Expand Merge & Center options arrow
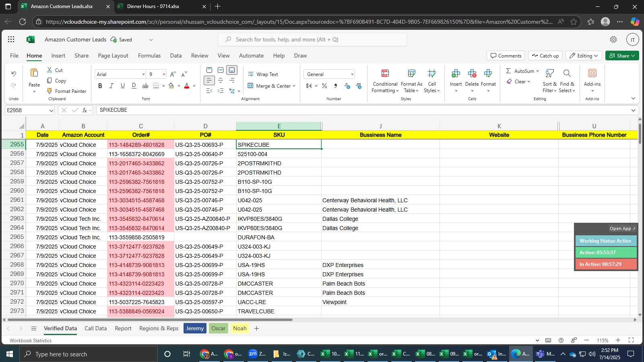This screenshot has height=362, width=644. pos(294,86)
